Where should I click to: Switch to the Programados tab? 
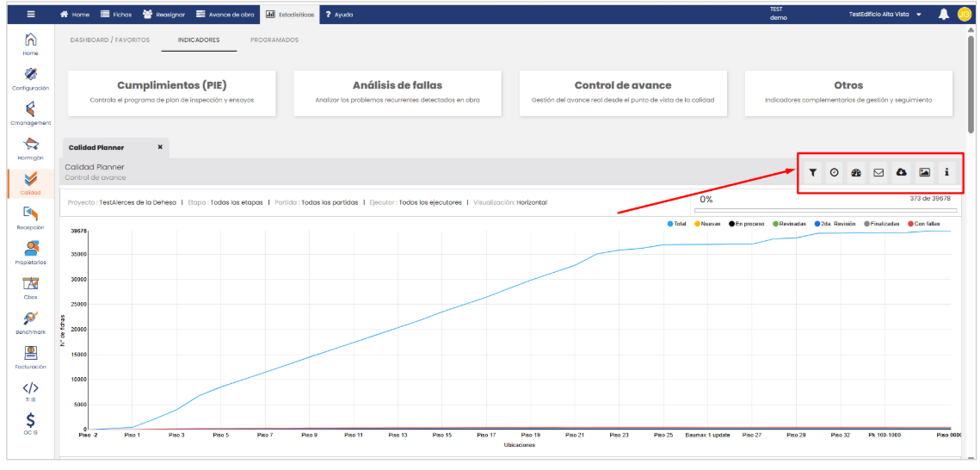click(x=274, y=40)
